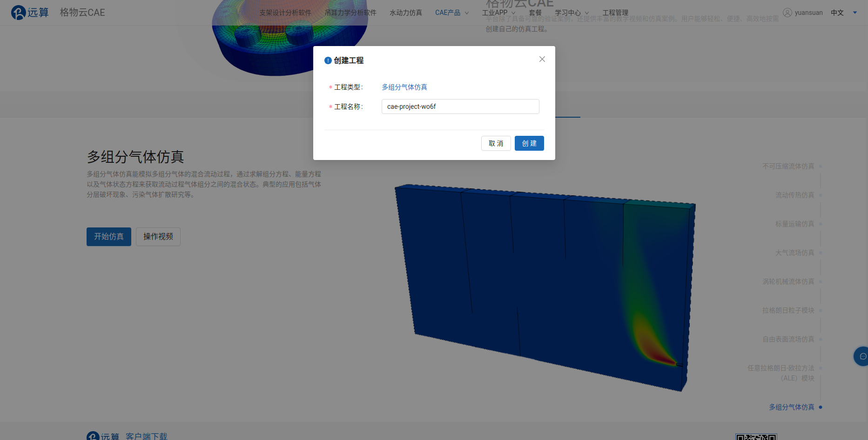Select 自由表面流场仿真 in side navigation
This screenshot has width=868, height=440.
tap(788, 339)
